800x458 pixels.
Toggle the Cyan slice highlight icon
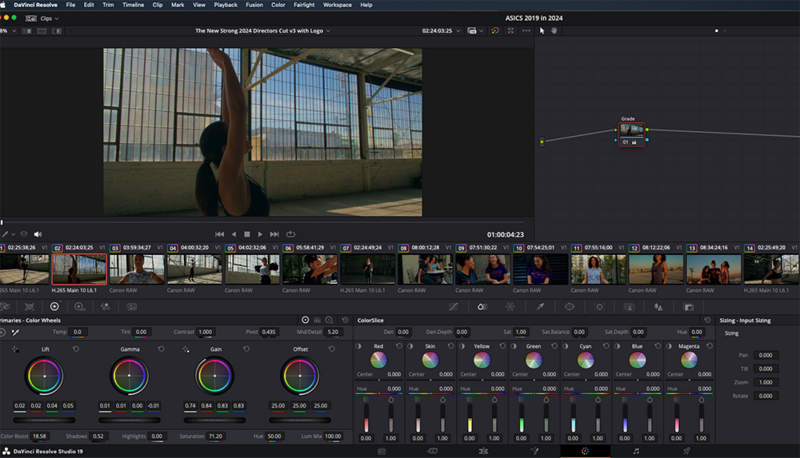(566, 346)
